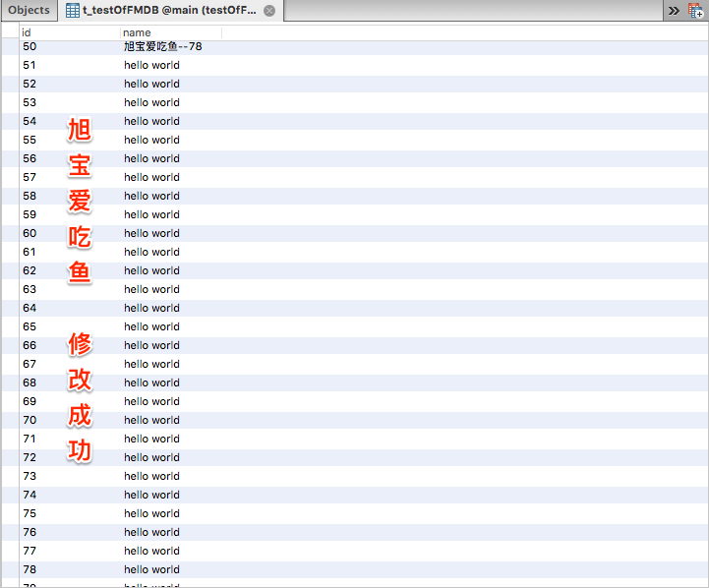Click hello world in row 71

(x=151, y=439)
